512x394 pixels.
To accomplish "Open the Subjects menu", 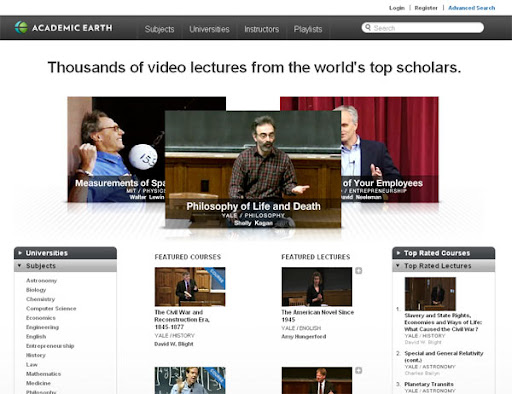I will [x=159, y=29].
